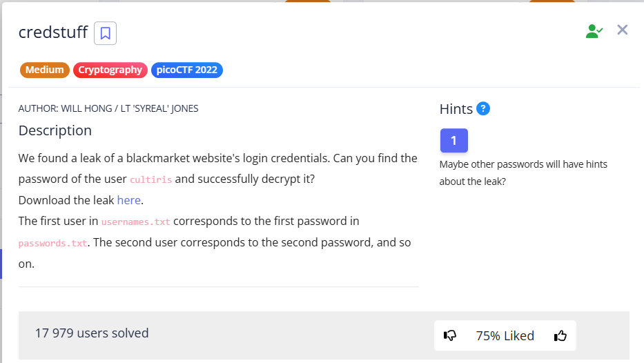Click the usernames.txt code text
Image resolution: width=644 pixels, height=363 pixels.
tap(135, 222)
